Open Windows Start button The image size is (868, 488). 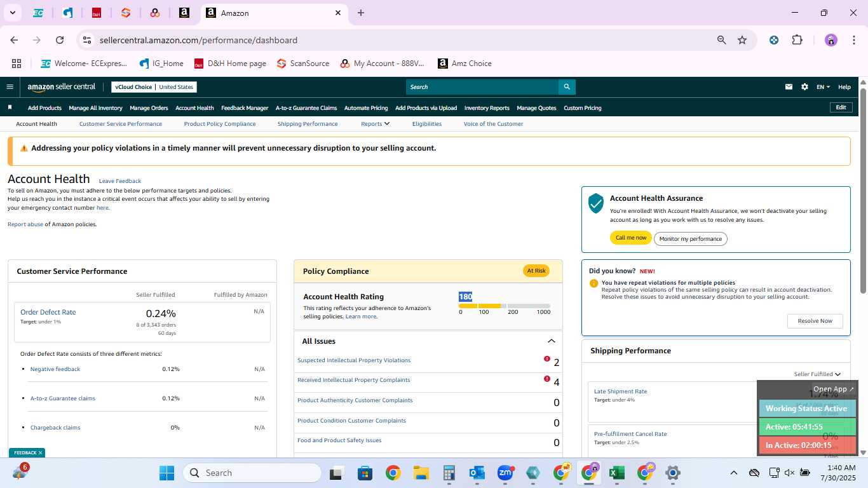click(x=166, y=473)
